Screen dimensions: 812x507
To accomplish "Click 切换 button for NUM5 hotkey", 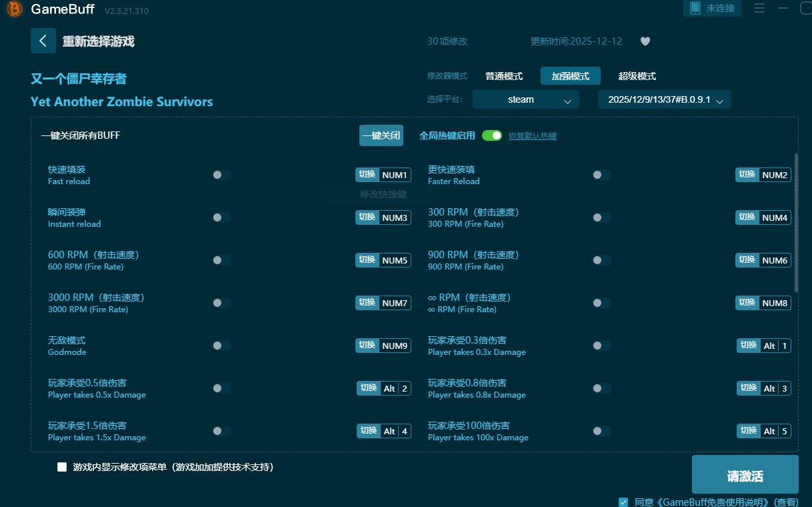I will point(367,260).
